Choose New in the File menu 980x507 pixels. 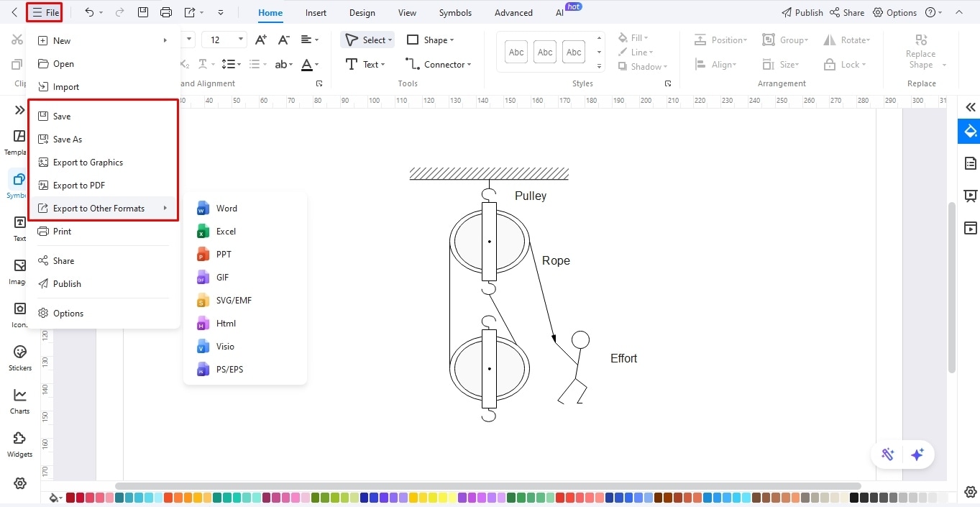pyautogui.click(x=103, y=41)
